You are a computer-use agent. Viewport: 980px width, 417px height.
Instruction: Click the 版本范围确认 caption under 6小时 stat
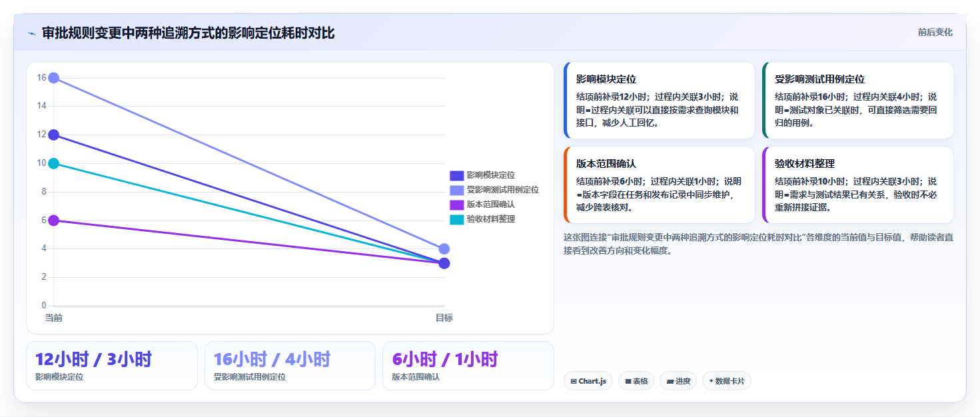point(416,377)
